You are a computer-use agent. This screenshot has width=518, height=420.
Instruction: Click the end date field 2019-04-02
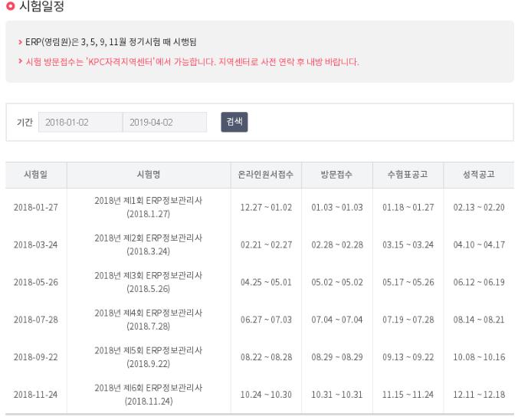pos(164,123)
